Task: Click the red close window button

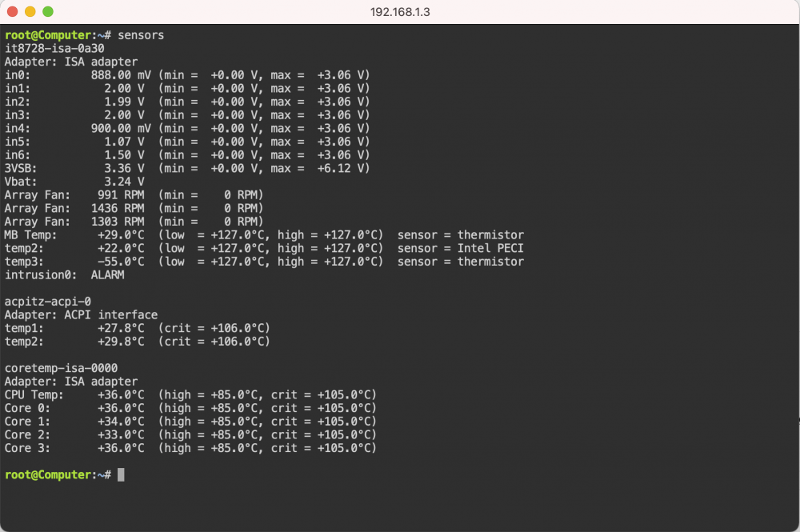Action: point(13,12)
